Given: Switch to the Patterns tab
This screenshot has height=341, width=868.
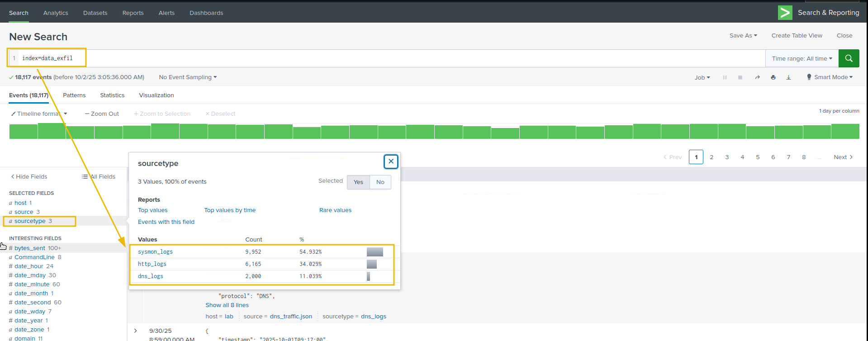Looking at the screenshot, I should click(x=74, y=95).
